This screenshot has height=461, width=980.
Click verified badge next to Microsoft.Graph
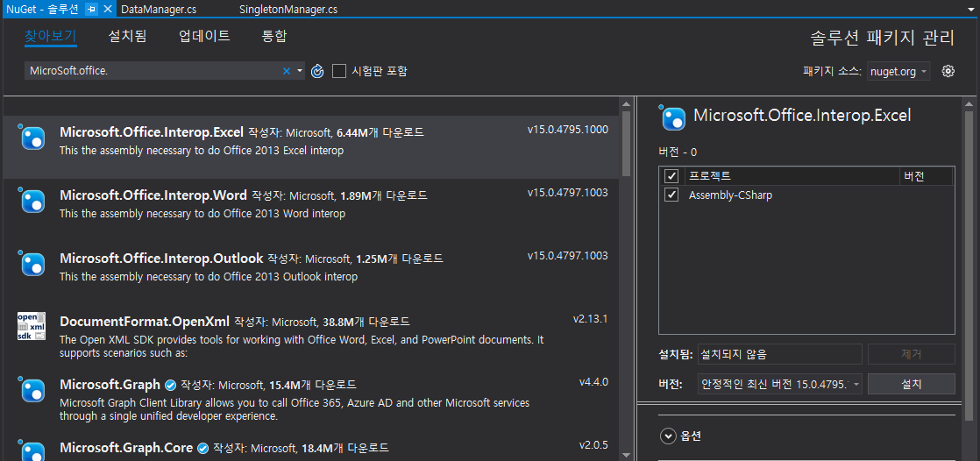(170, 384)
